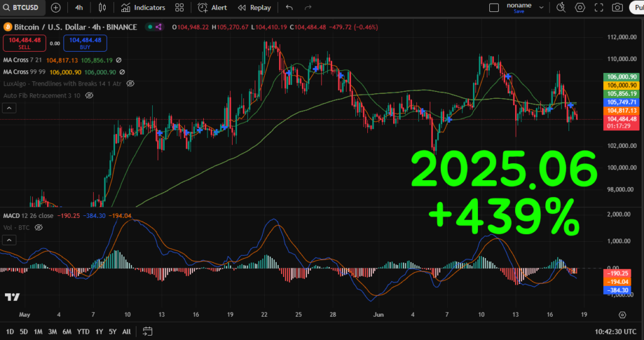Open time axis settings gear icon
This screenshot has width=644, height=340.
click(x=622, y=315)
